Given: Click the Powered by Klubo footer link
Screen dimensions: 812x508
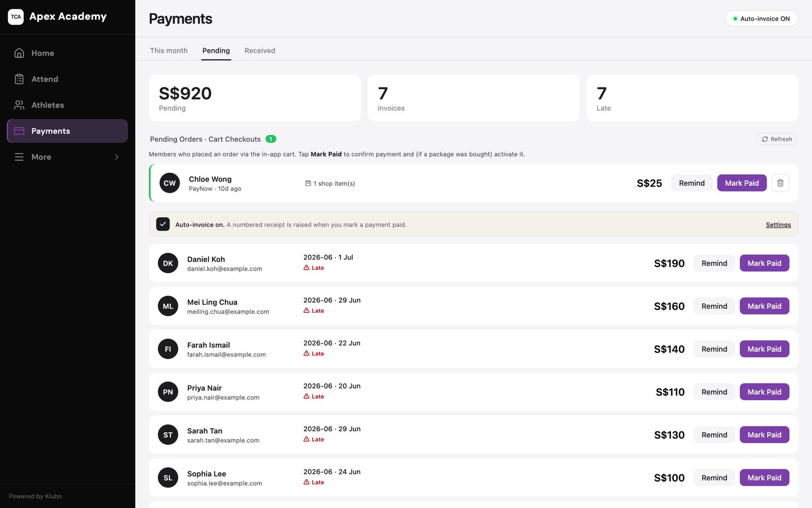Looking at the screenshot, I should [x=35, y=496].
